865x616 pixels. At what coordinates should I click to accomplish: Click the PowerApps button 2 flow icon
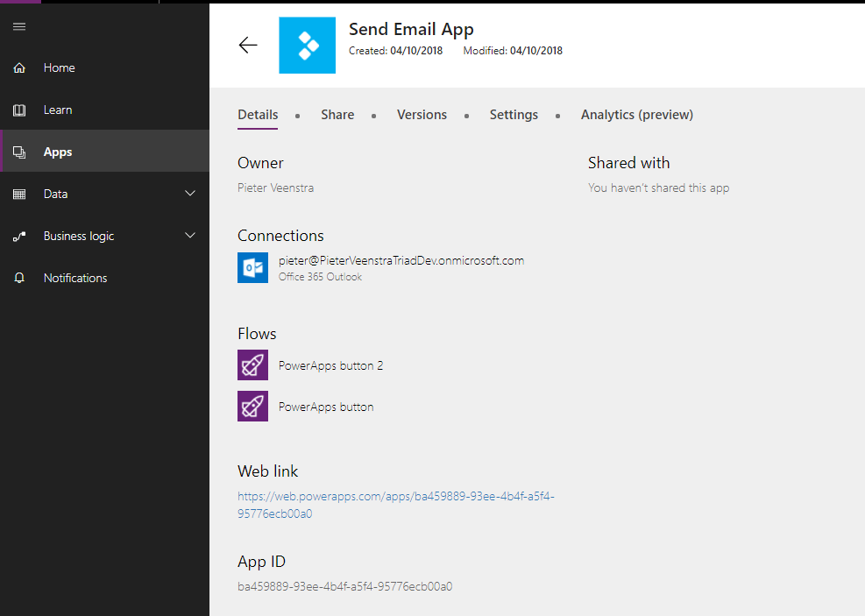point(252,365)
